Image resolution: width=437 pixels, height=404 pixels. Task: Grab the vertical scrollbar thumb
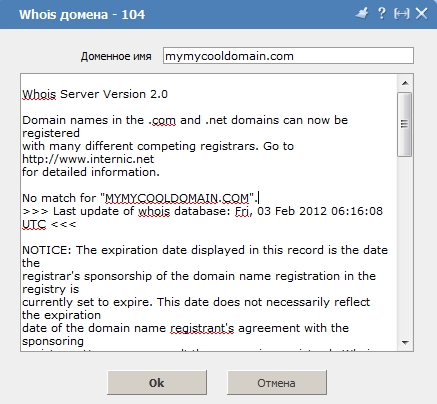(405, 124)
